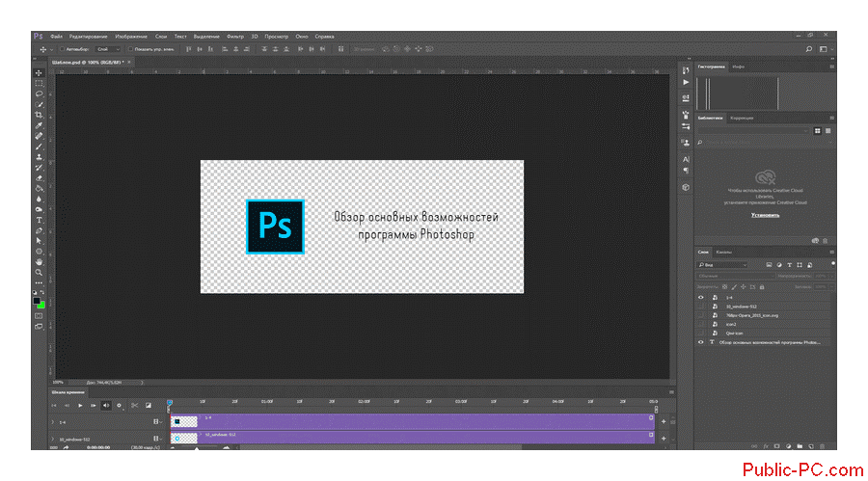Open the Layers panel flyout menu
The height and width of the screenshot is (481, 868).
(831, 252)
